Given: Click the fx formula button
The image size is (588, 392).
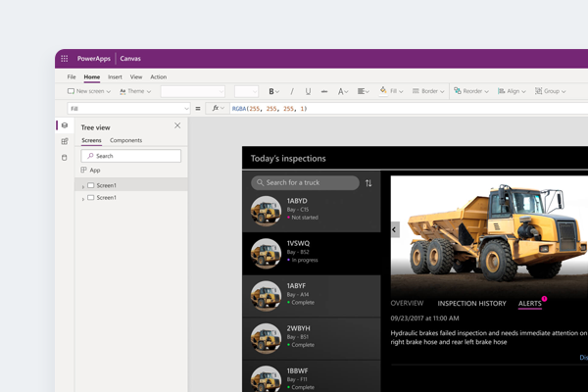Looking at the screenshot, I should (x=218, y=109).
